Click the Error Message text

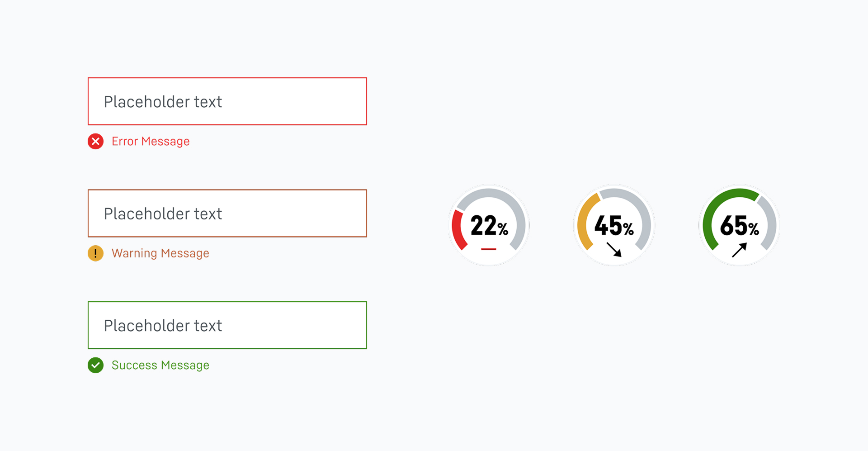(151, 142)
